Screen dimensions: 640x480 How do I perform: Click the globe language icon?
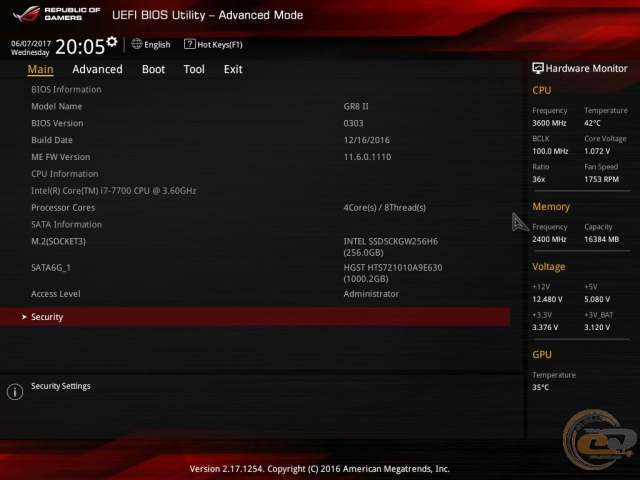tap(137, 44)
